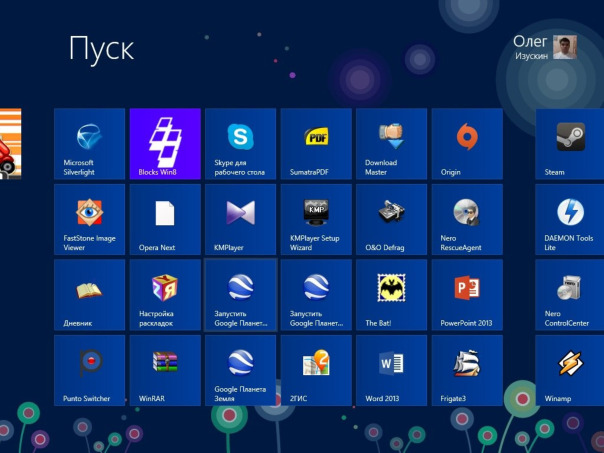Open the PowerPoint 2013 tile
The height and width of the screenshot is (453, 604).
(x=467, y=295)
